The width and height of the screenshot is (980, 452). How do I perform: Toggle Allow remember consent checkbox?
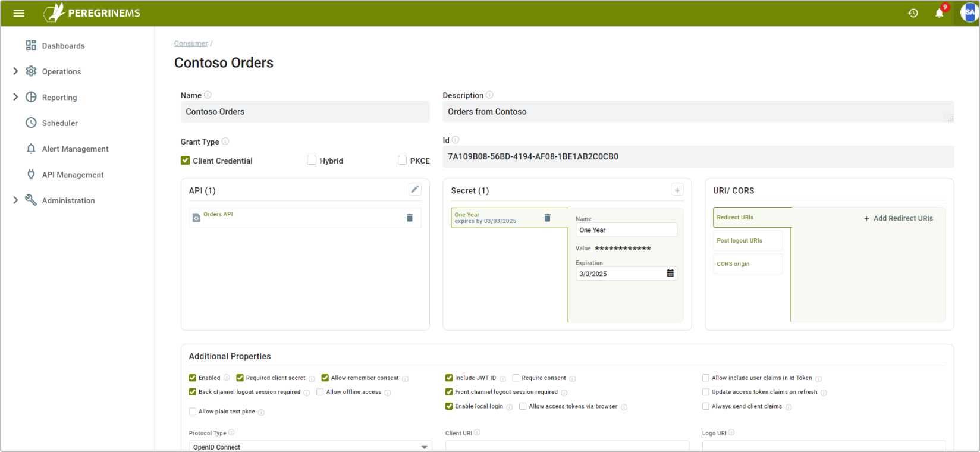tap(325, 378)
